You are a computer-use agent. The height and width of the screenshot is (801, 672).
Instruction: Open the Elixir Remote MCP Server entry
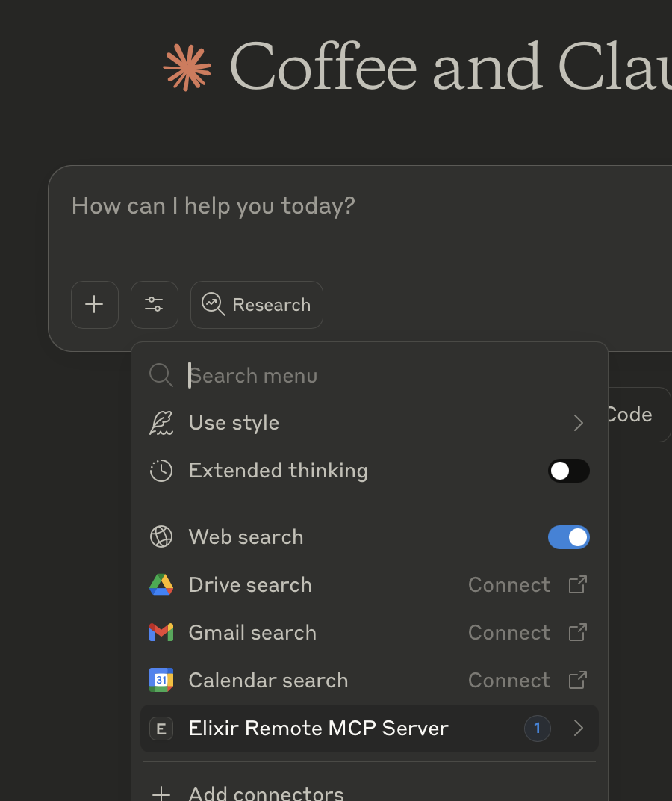pos(369,729)
